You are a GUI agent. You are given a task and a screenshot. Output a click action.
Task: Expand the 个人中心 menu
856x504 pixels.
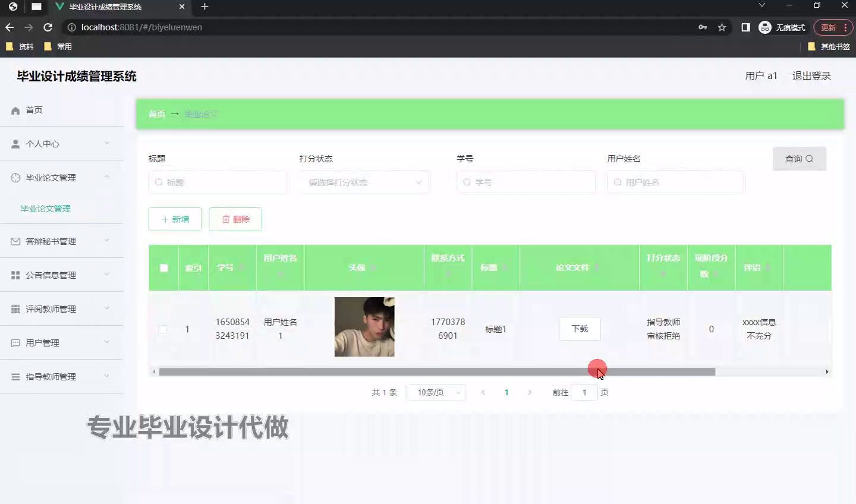click(x=62, y=144)
